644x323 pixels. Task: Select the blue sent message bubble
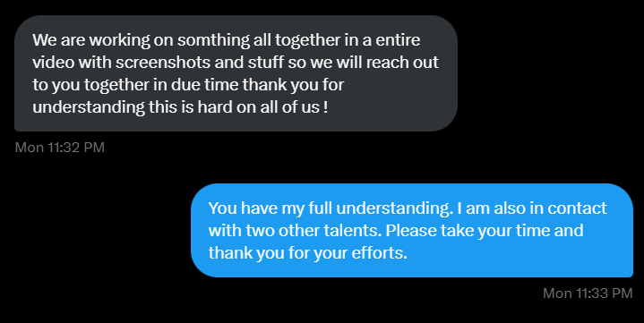(x=412, y=230)
